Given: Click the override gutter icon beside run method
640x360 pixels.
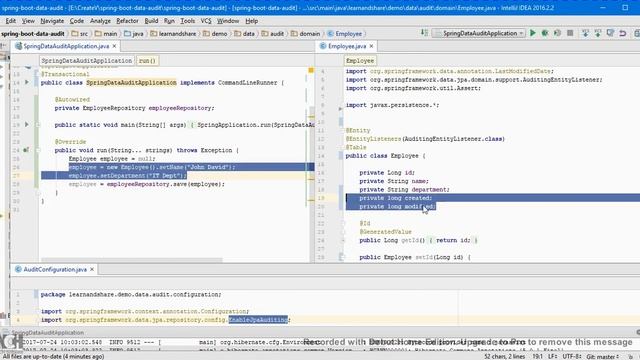Looking at the screenshot, I should [x=26, y=150].
